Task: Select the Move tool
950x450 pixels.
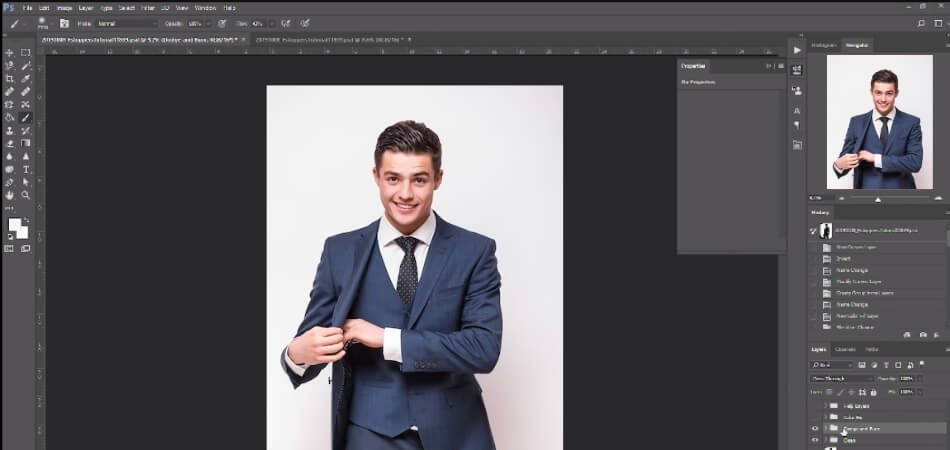Action: [9, 53]
